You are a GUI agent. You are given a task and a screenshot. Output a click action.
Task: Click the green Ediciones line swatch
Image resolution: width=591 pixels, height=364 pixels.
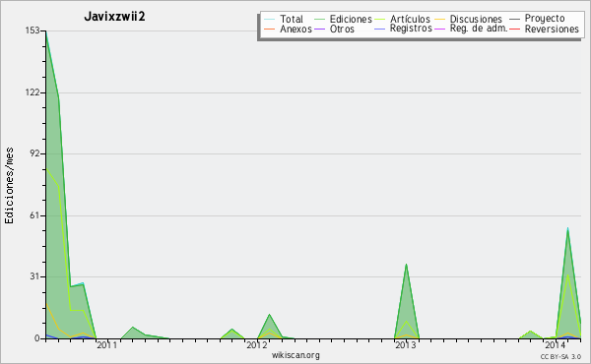click(x=319, y=19)
